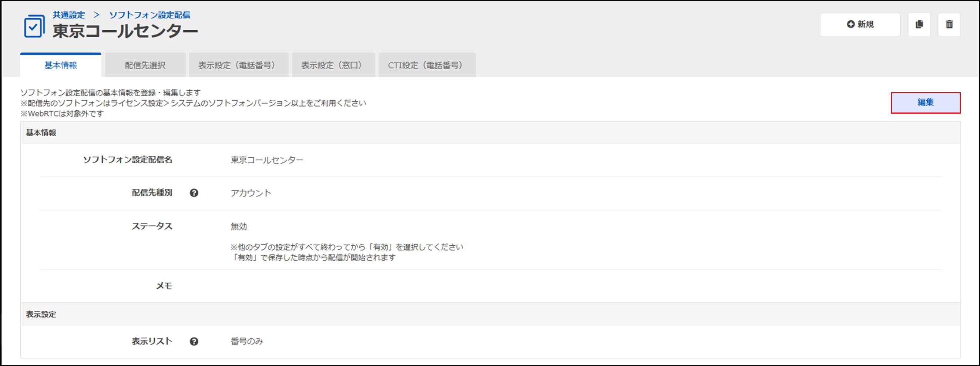Click the 基本情報 section header

coord(41,133)
